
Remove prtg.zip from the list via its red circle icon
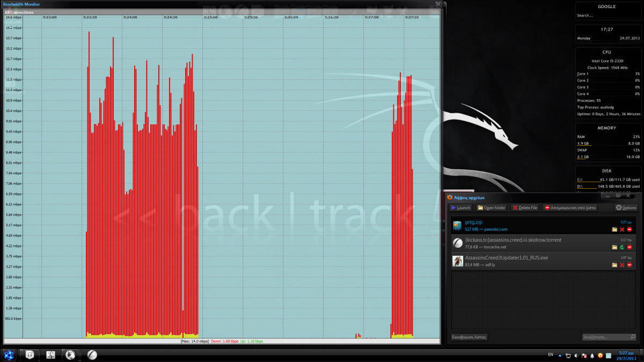[630, 229]
